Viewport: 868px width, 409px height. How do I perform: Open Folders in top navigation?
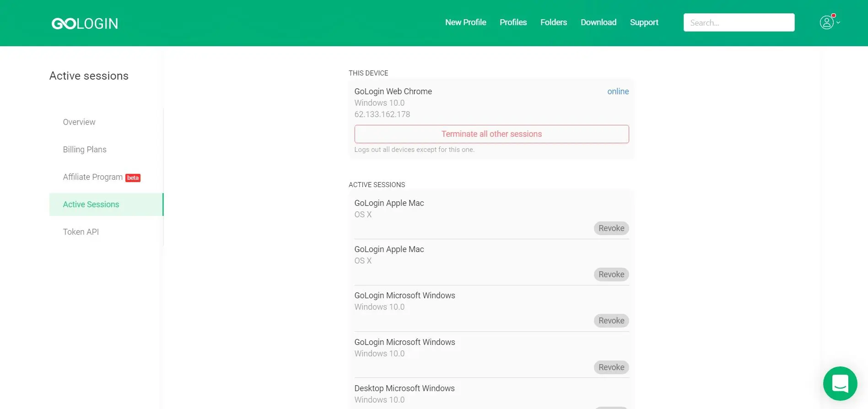pyautogui.click(x=553, y=22)
